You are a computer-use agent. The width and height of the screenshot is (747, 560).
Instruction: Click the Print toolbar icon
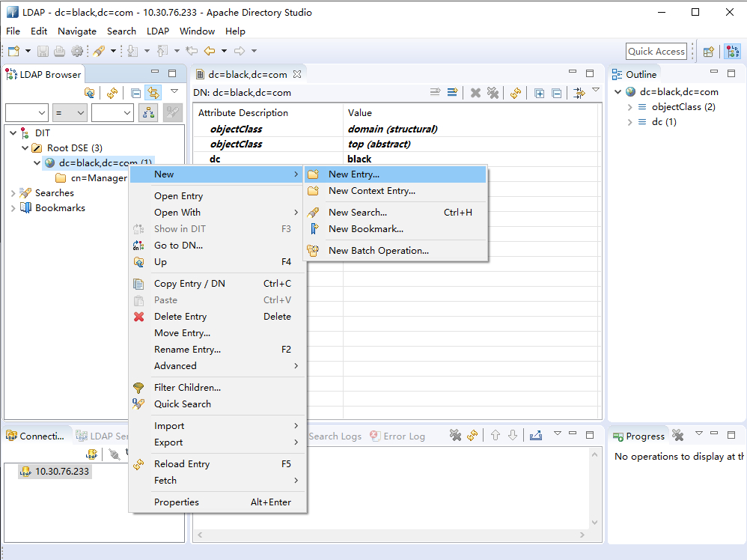click(60, 51)
